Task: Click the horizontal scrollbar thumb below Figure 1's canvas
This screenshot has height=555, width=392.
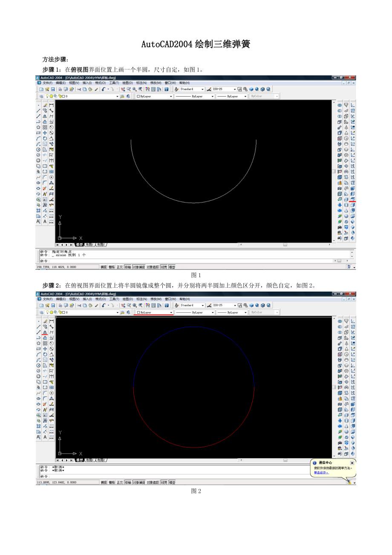Action: 285,245
